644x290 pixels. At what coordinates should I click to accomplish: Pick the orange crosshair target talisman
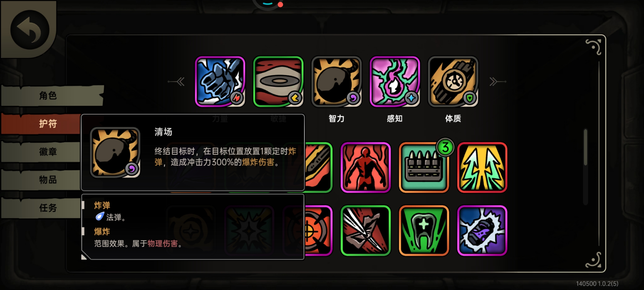click(x=319, y=231)
